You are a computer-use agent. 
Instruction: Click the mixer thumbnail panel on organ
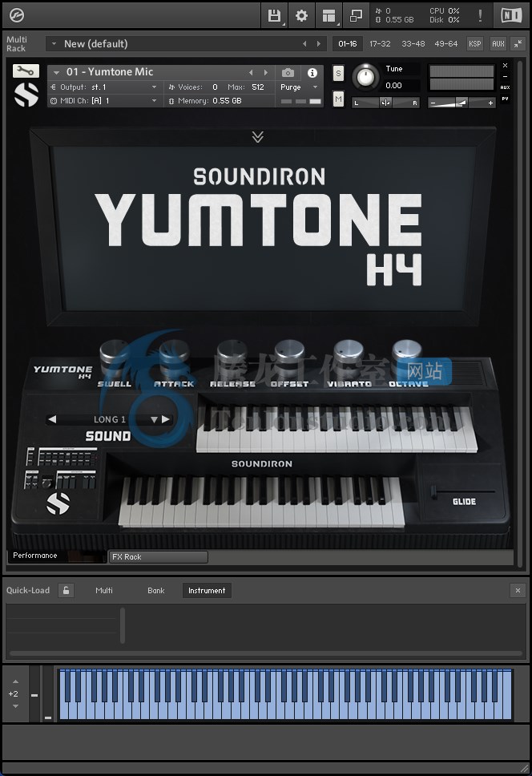coord(61,468)
